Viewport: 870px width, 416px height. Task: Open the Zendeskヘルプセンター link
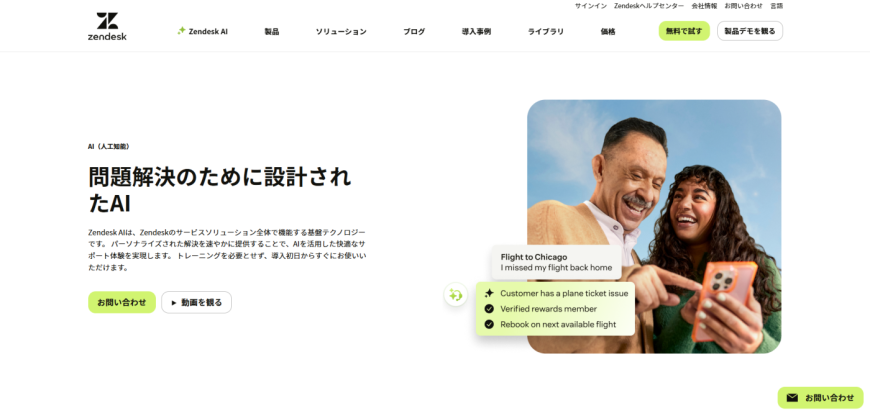click(649, 6)
